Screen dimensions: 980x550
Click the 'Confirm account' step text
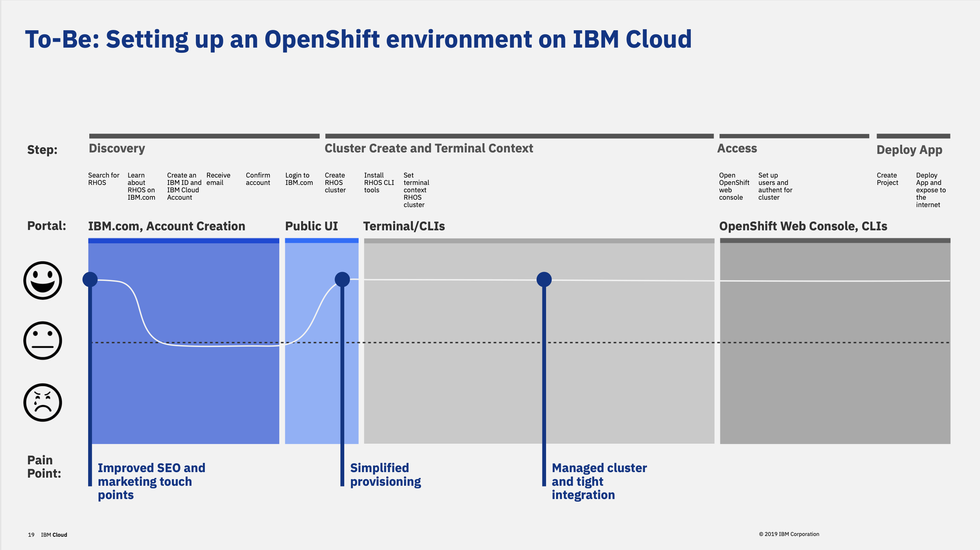258,179
